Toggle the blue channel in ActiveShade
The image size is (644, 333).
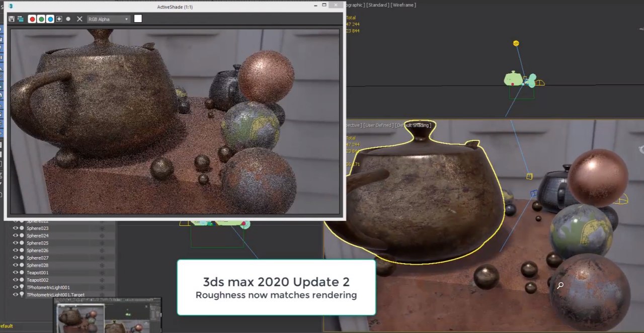pyautogui.click(x=50, y=19)
